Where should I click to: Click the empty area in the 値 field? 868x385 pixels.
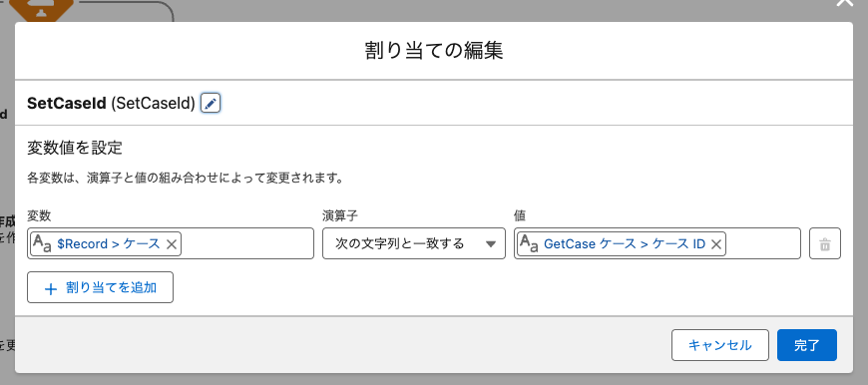(x=763, y=243)
